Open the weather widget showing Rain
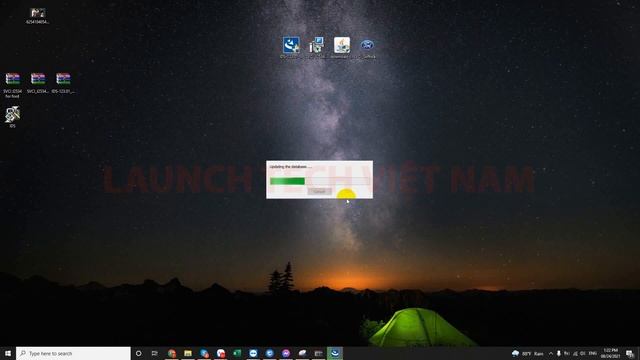640x360 pixels. (x=528, y=353)
